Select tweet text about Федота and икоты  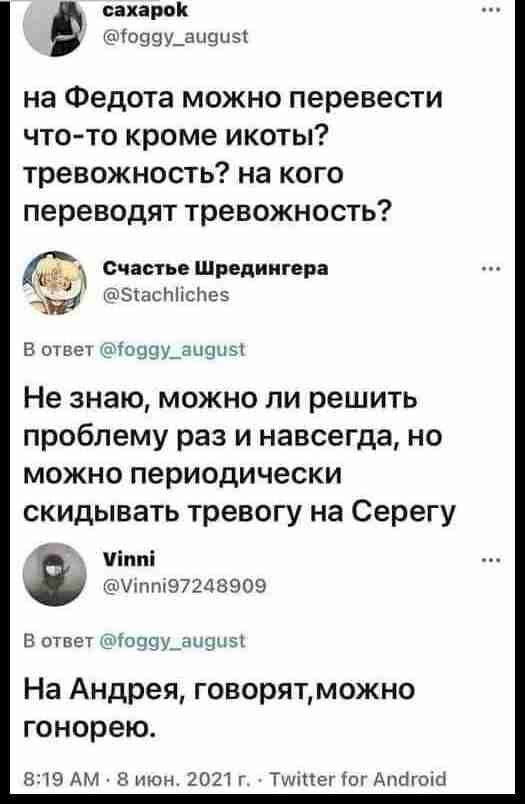coord(233,154)
